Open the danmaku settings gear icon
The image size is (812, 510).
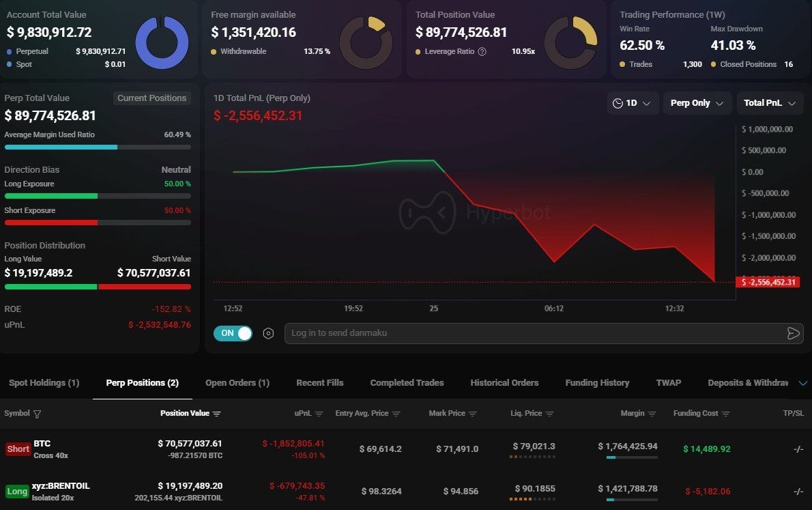click(268, 333)
